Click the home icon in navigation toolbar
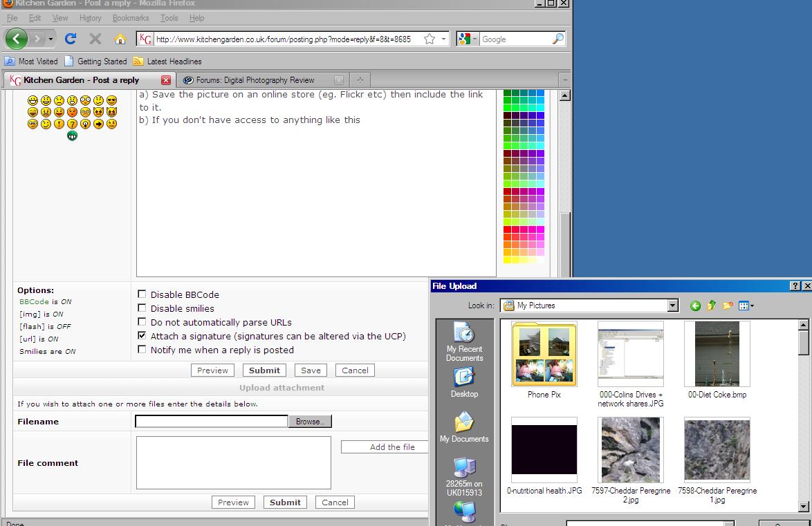Image resolution: width=812 pixels, height=526 pixels. click(120, 39)
